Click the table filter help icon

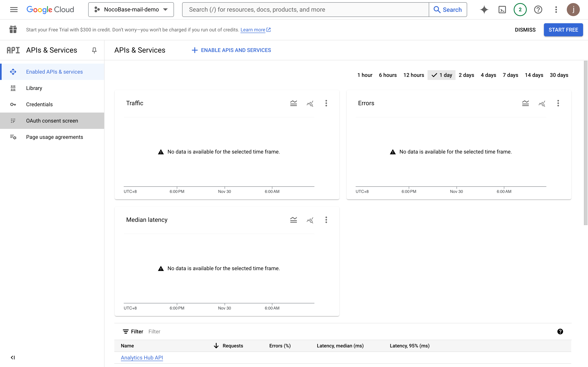pos(560,332)
